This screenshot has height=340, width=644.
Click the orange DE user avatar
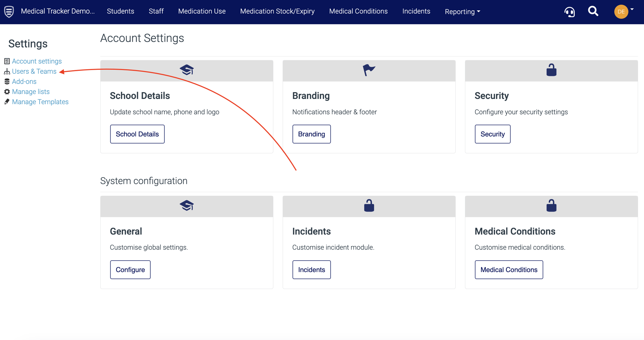pos(621,12)
